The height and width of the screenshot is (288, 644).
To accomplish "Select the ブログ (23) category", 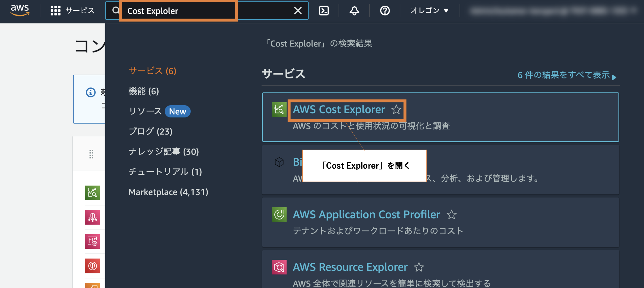I will [150, 131].
